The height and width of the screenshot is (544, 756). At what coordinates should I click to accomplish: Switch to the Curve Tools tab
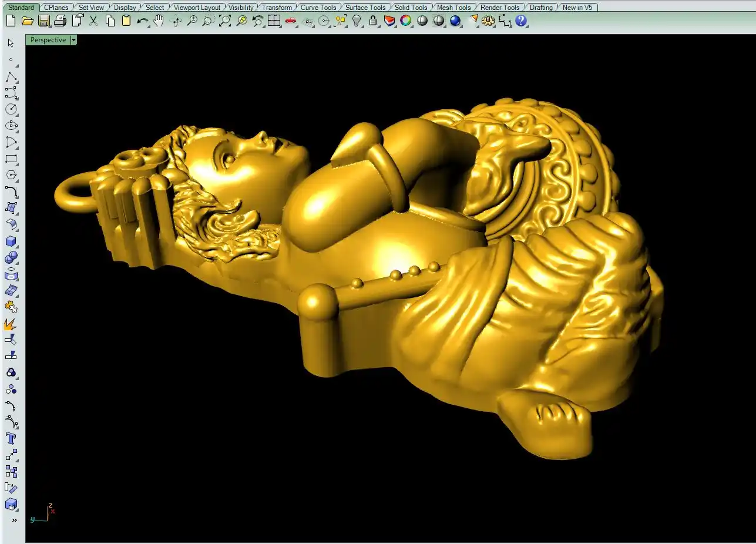point(318,8)
